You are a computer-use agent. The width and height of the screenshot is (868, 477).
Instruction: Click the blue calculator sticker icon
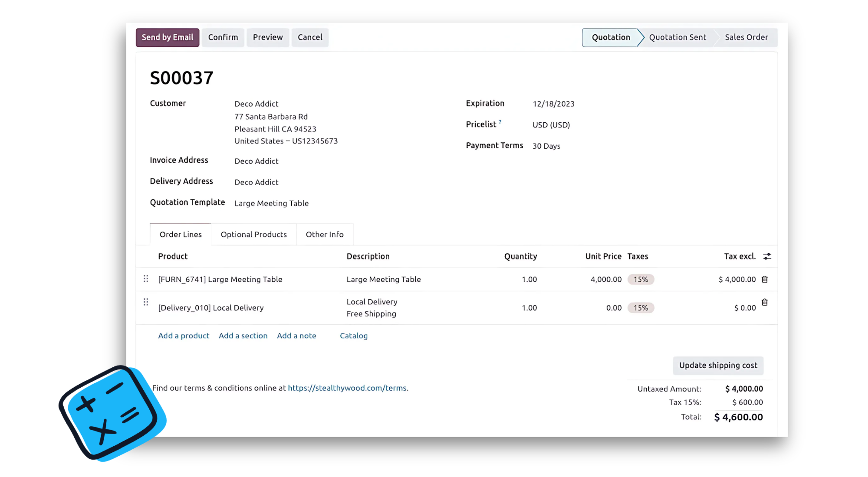click(x=112, y=414)
